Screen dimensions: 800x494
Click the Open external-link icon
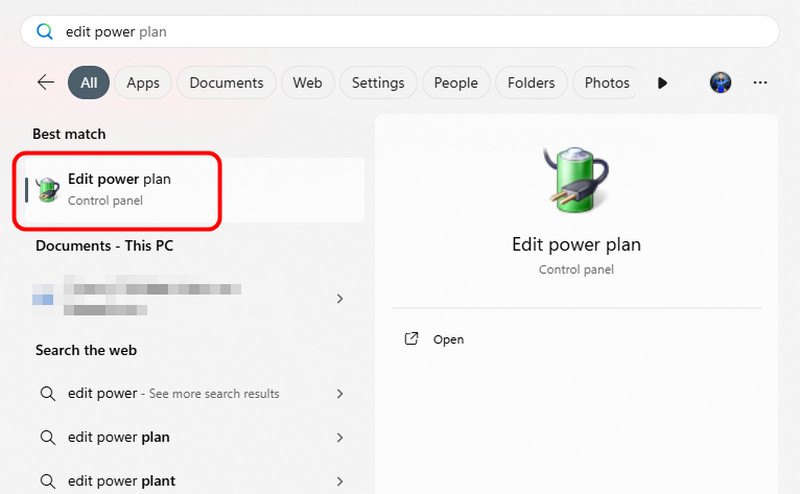coord(411,339)
